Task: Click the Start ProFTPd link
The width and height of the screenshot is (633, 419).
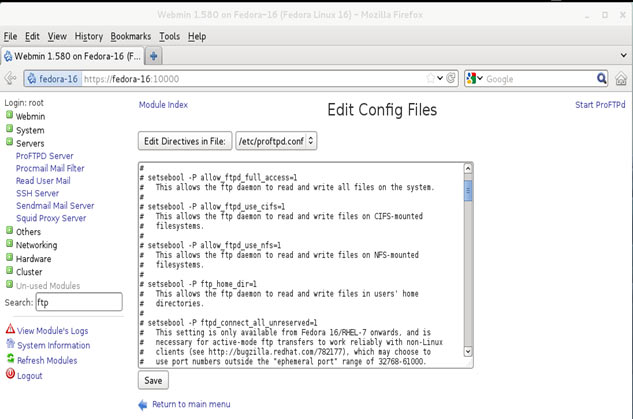Action: click(600, 105)
